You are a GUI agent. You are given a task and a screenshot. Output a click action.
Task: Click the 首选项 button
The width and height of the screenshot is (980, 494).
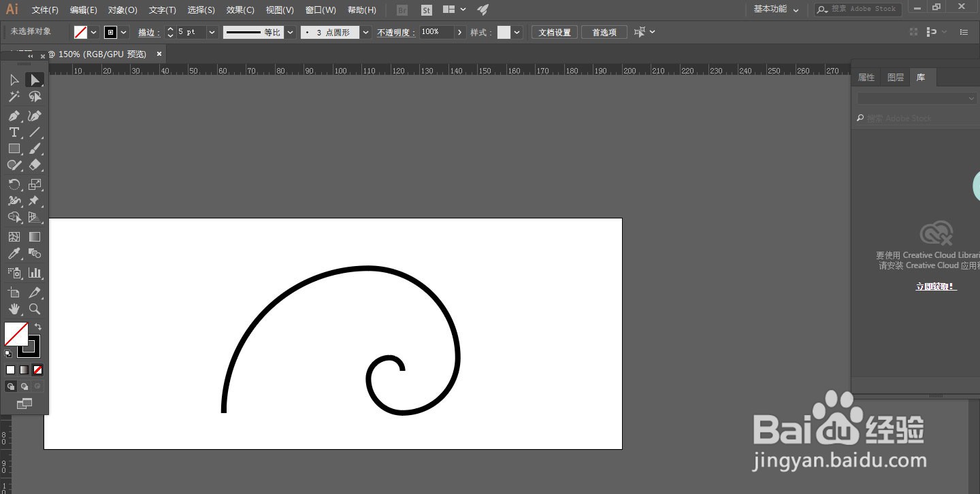pyautogui.click(x=604, y=32)
